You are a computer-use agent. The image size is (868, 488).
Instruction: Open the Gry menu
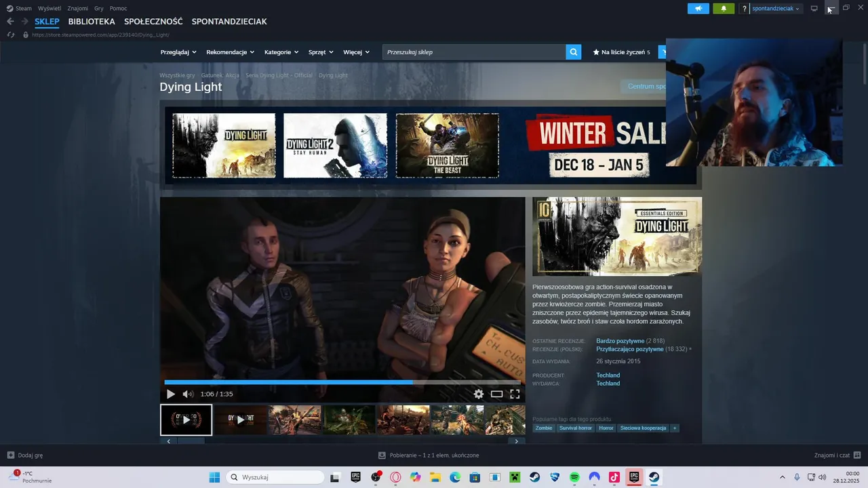[x=99, y=8]
